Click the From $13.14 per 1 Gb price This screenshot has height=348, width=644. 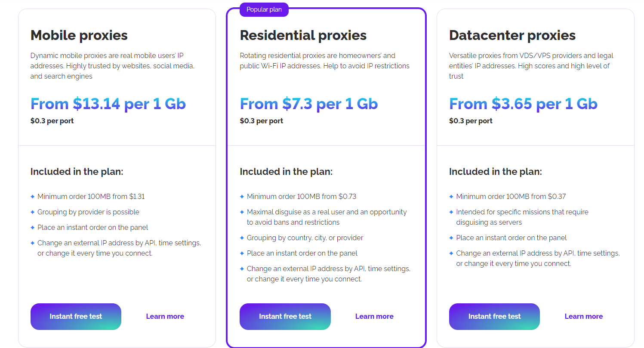click(x=108, y=104)
